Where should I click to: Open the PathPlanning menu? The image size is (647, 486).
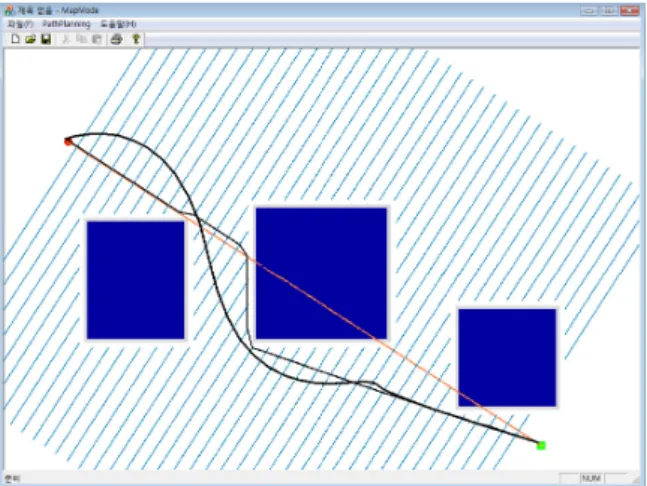point(66,24)
